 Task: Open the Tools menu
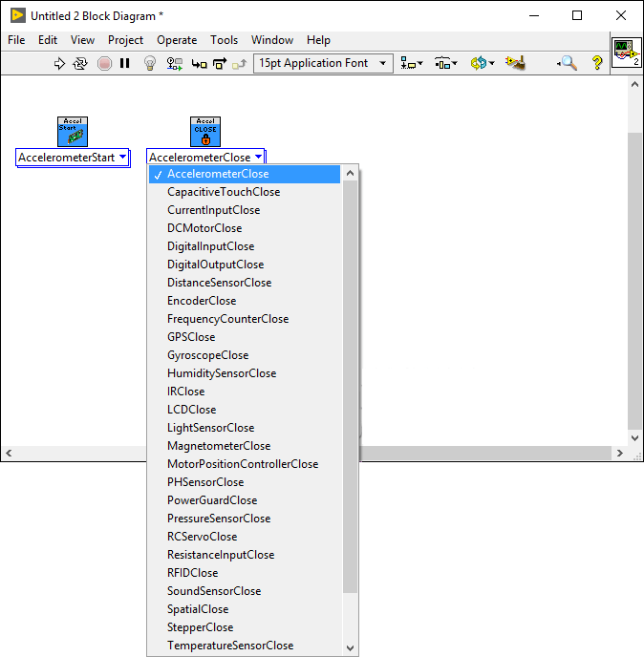pos(224,40)
